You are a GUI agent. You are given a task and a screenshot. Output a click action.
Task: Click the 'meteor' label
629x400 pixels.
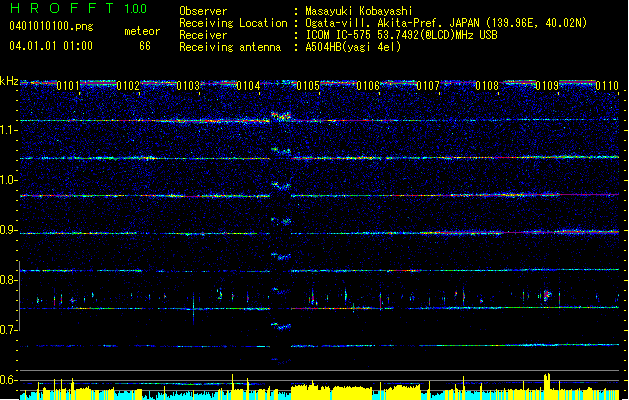coord(142,31)
